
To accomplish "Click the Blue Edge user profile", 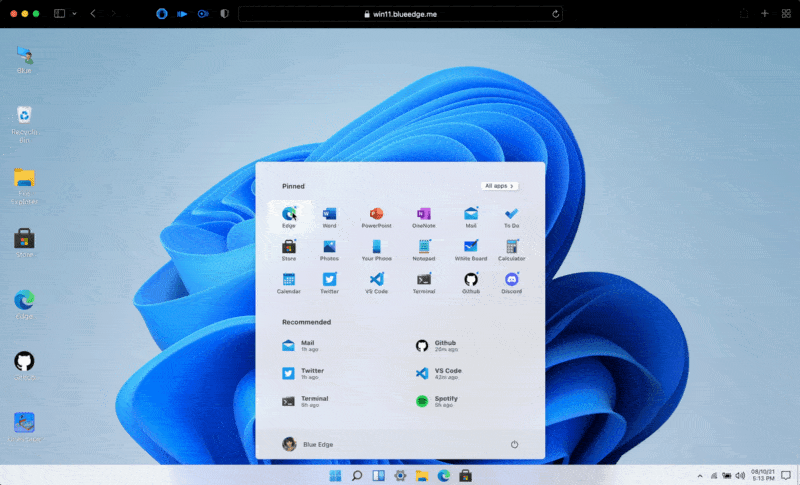I will tap(308, 444).
